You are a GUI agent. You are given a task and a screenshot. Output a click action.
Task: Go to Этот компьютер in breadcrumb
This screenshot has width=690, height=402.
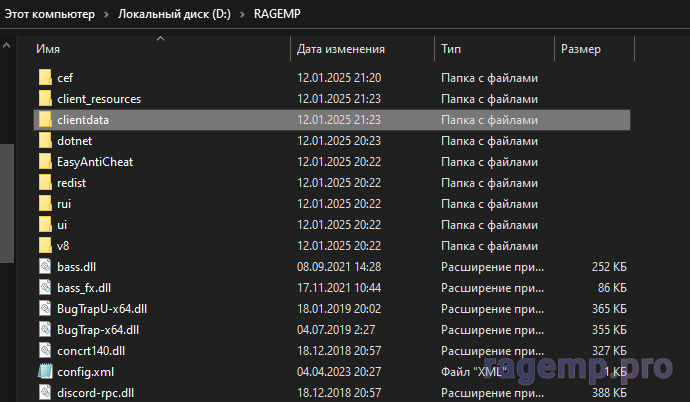pos(49,14)
